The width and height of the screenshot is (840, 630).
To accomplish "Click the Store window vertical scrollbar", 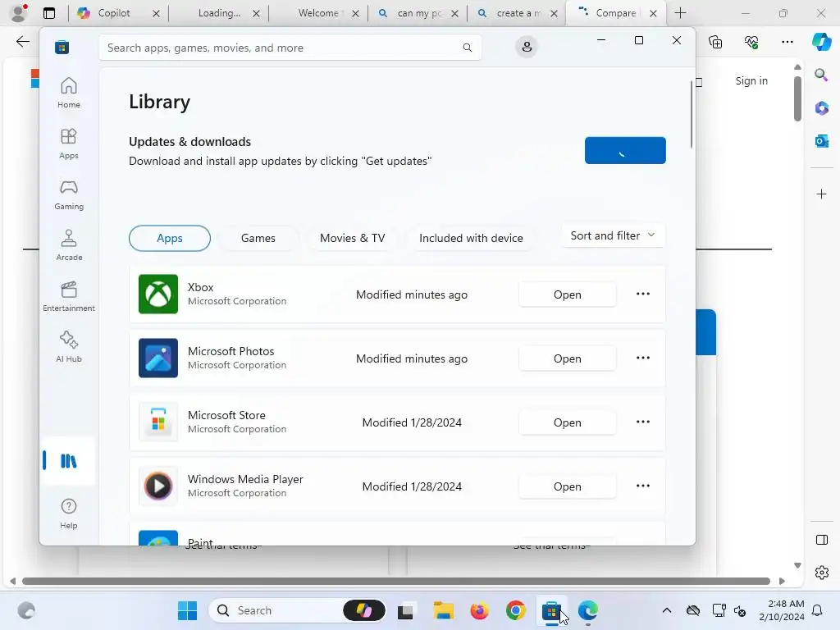I will [691, 115].
